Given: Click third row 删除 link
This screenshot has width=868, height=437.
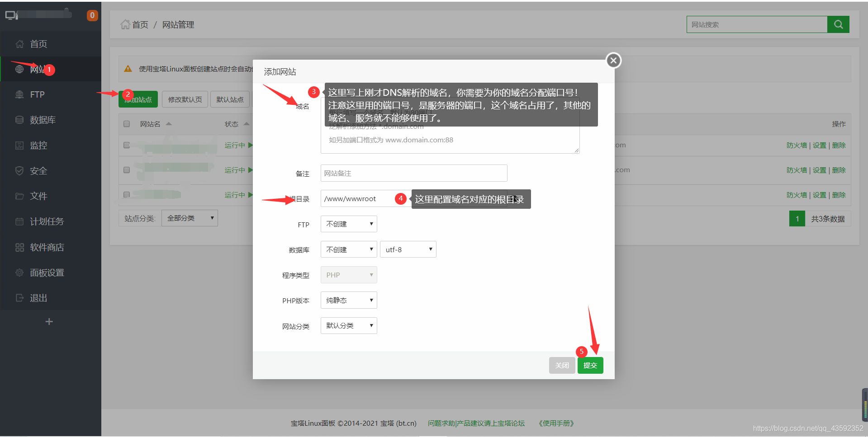Looking at the screenshot, I should pyautogui.click(x=839, y=195).
